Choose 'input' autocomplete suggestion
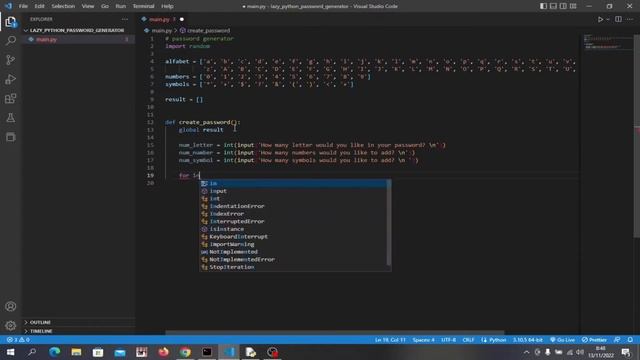This screenshot has width=640, height=360. pyautogui.click(x=293, y=191)
